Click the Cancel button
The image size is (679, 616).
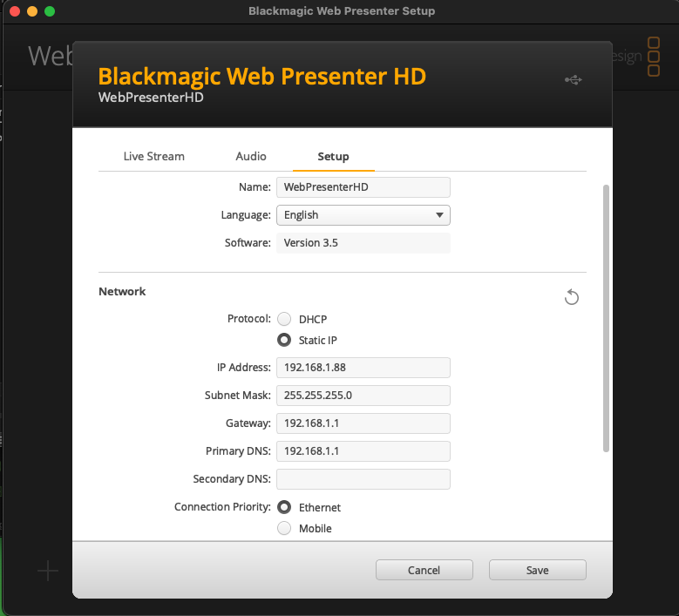(x=424, y=570)
